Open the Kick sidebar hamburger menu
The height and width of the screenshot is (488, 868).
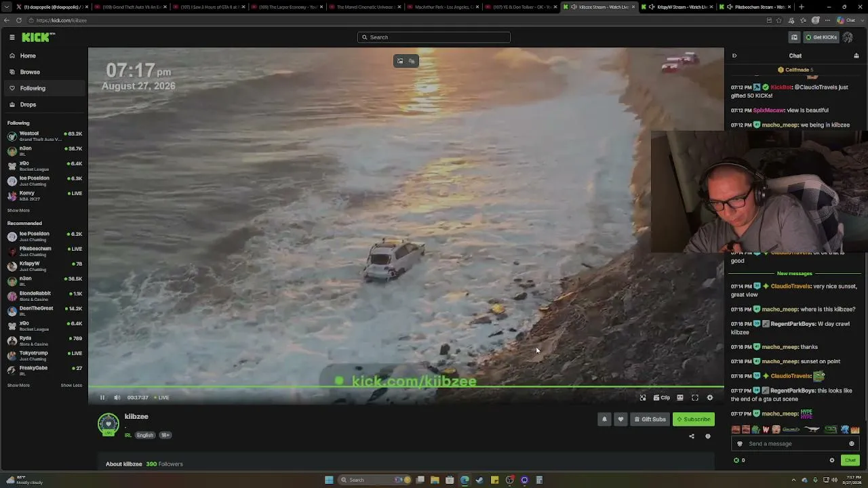click(x=12, y=37)
